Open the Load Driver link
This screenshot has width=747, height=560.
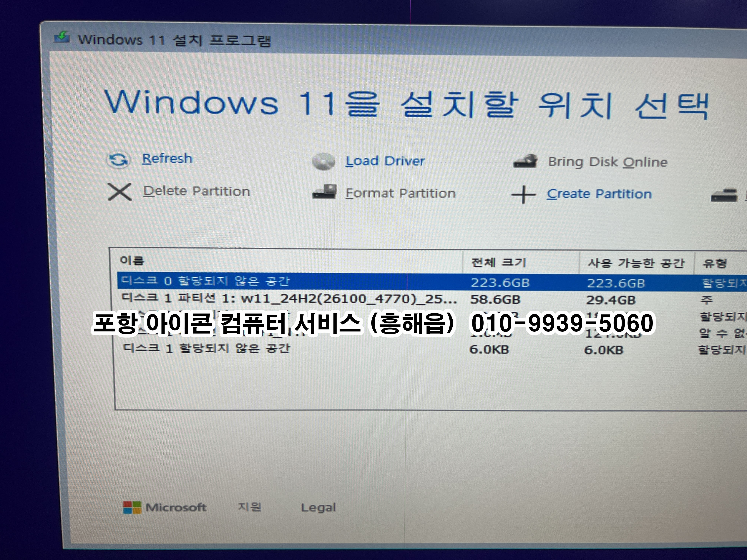coord(385,161)
